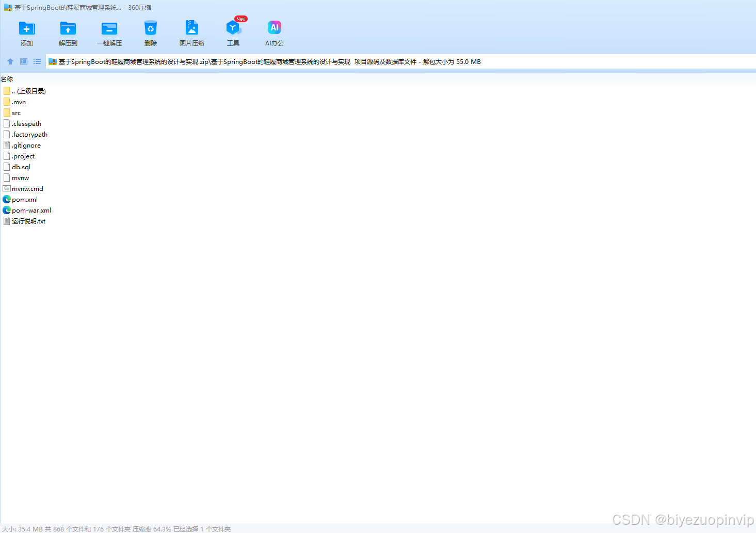The height and width of the screenshot is (533, 756).
Task: Select the .. (上级目录) parent folder row
Action: 24,91
